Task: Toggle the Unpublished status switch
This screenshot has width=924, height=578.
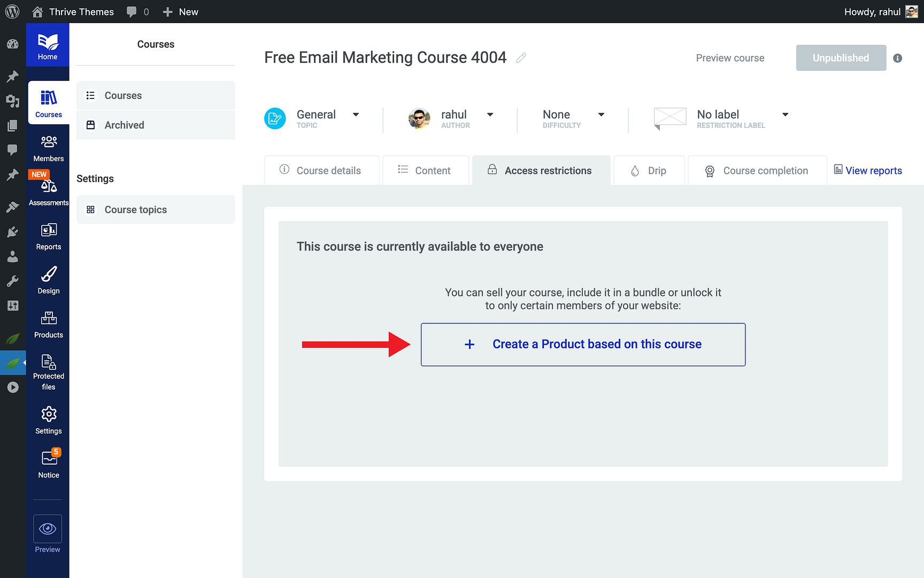Action: 841,57
